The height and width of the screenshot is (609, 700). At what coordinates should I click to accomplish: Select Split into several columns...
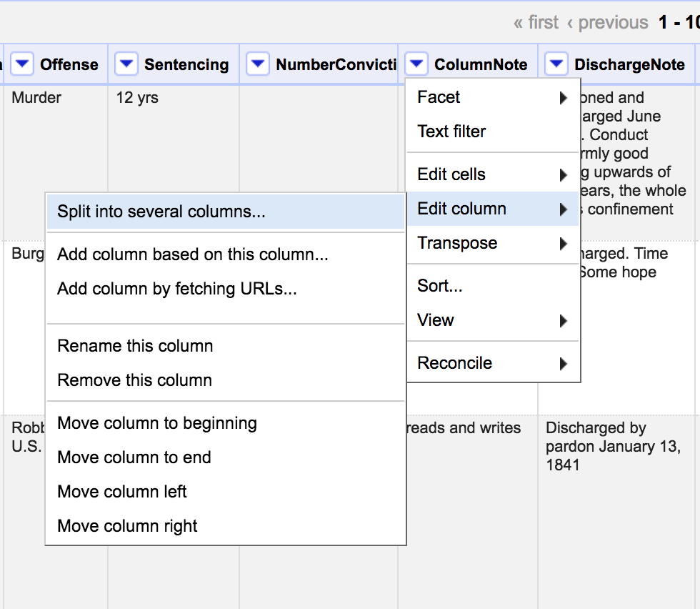(x=161, y=212)
